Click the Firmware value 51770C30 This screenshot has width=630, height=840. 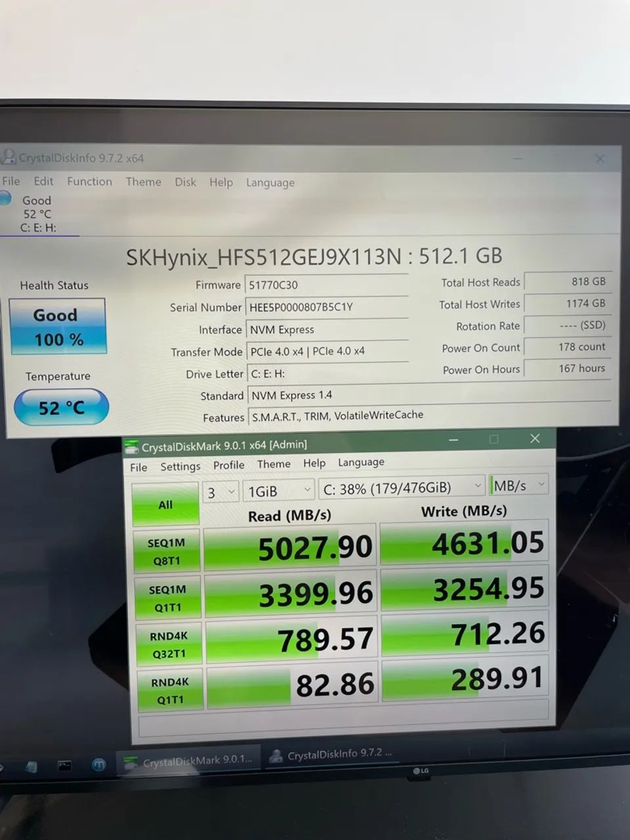pyautogui.click(x=326, y=285)
